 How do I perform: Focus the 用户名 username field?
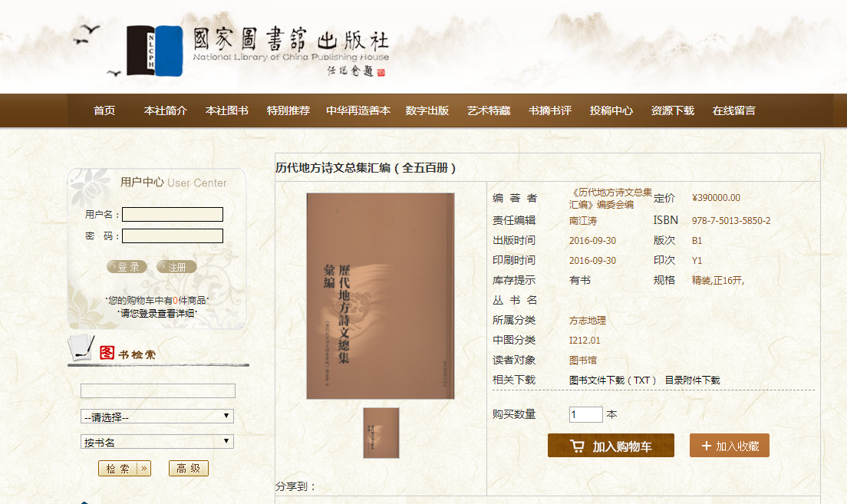pos(173,214)
